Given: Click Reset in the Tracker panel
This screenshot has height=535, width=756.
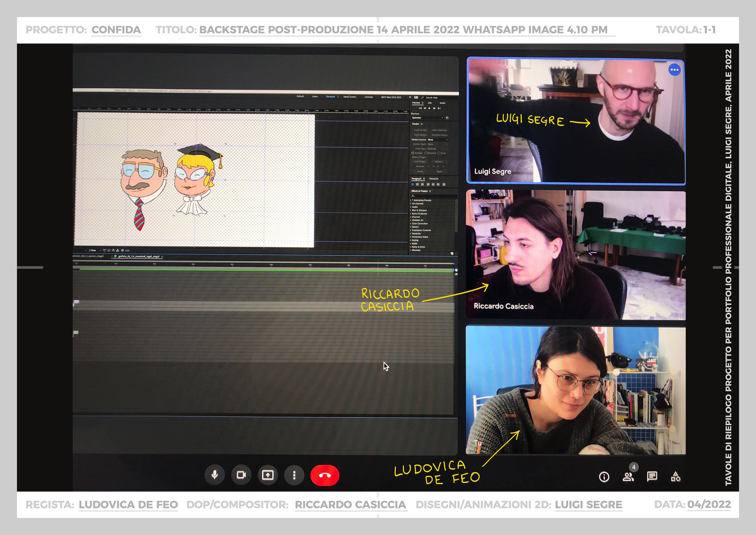Looking at the screenshot, I should click(x=420, y=171).
